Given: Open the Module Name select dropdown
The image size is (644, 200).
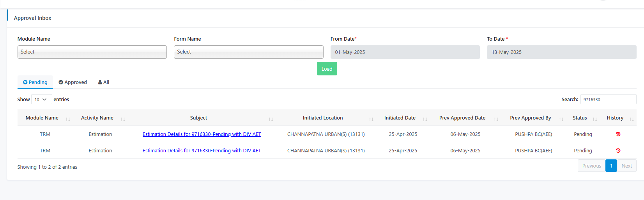Looking at the screenshot, I should tap(92, 52).
